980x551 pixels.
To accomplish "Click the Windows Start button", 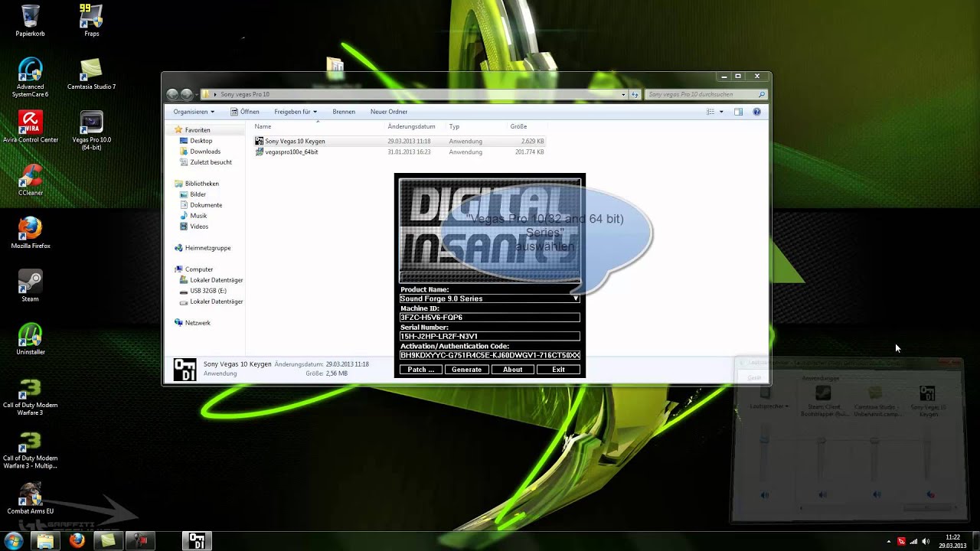I will coord(14,541).
